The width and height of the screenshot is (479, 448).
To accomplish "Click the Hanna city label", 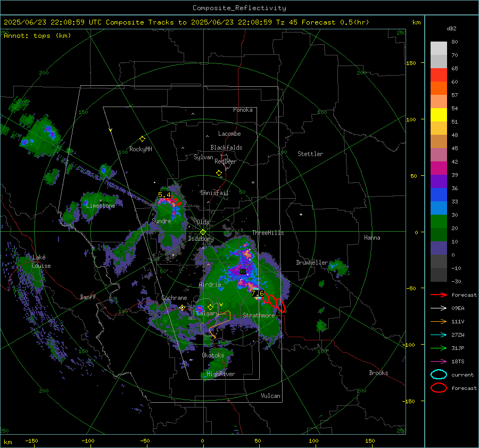I will point(372,238).
